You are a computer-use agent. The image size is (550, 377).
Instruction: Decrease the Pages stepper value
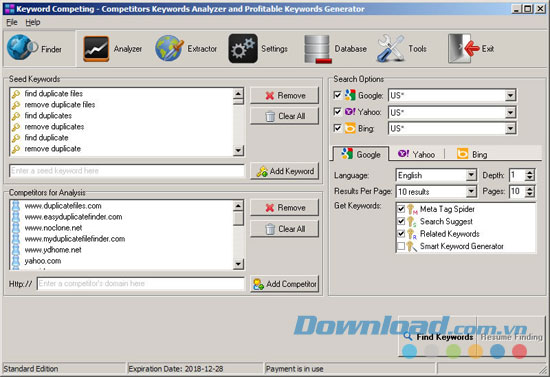click(x=530, y=194)
